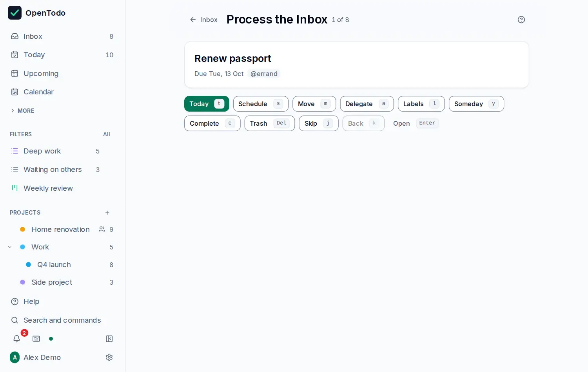Click the Back button

coord(363,123)
